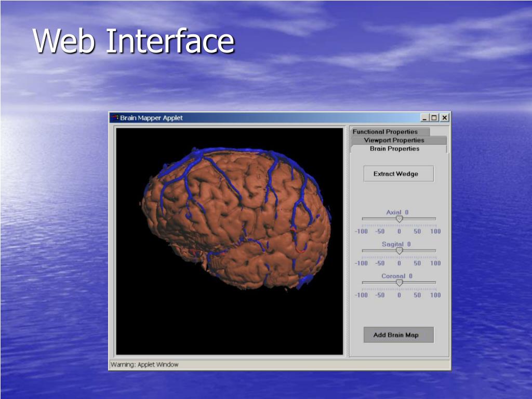Image resolution: width=532 pixels, height=399 pixels.
Task: Click the 'Coronal 0' slider label
Action: (x=397, y=276)
